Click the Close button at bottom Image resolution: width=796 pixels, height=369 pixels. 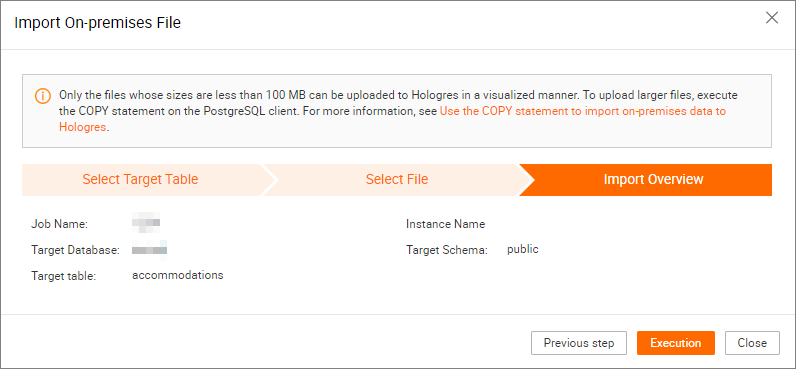tap(752, 343)
